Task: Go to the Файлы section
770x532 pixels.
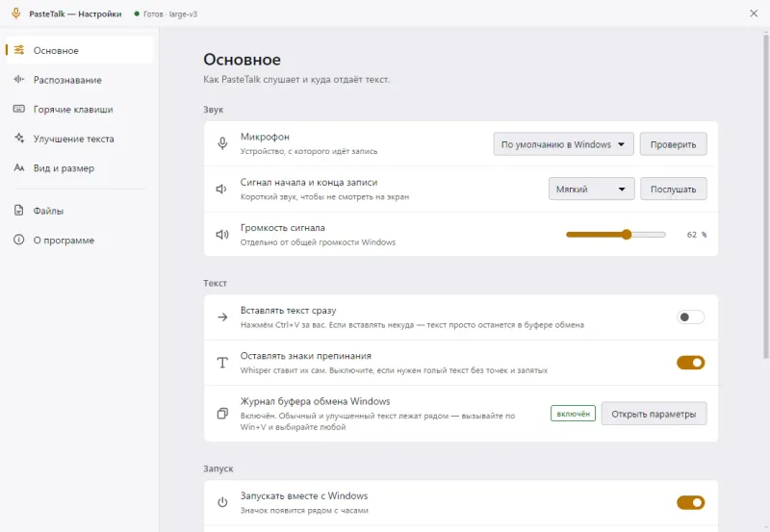Action: [x=80, y=211]
